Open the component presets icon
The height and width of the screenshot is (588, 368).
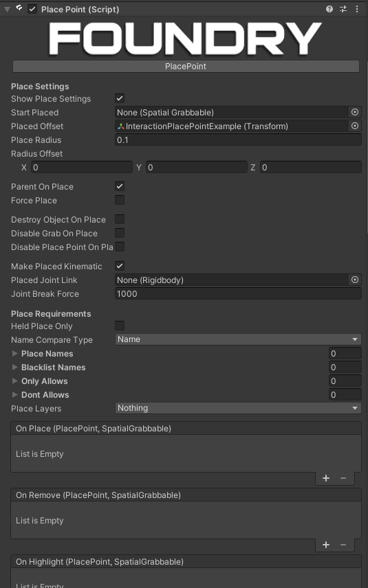click(343, 9)
